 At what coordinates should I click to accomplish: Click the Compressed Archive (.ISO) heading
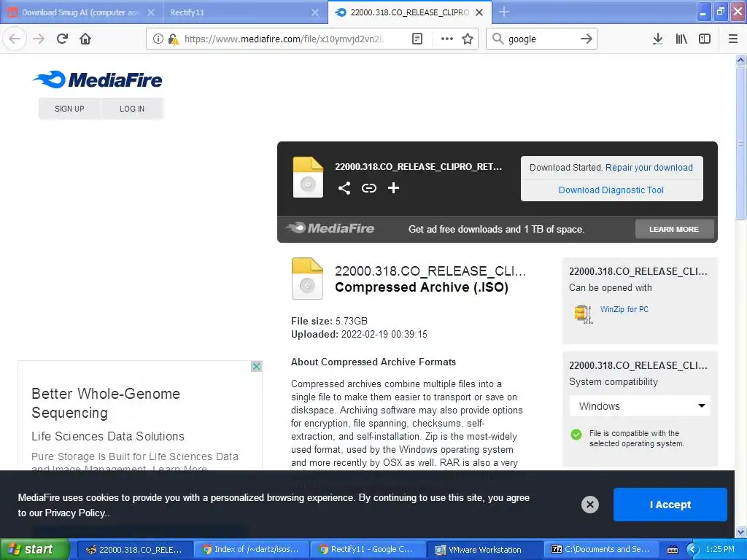(422, 287)
